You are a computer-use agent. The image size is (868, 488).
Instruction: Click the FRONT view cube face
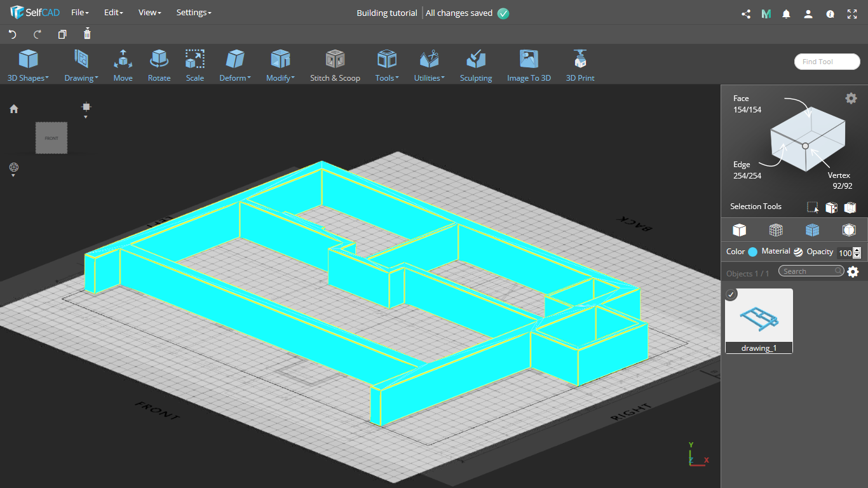pyautogui.click(x=51, y=138)
